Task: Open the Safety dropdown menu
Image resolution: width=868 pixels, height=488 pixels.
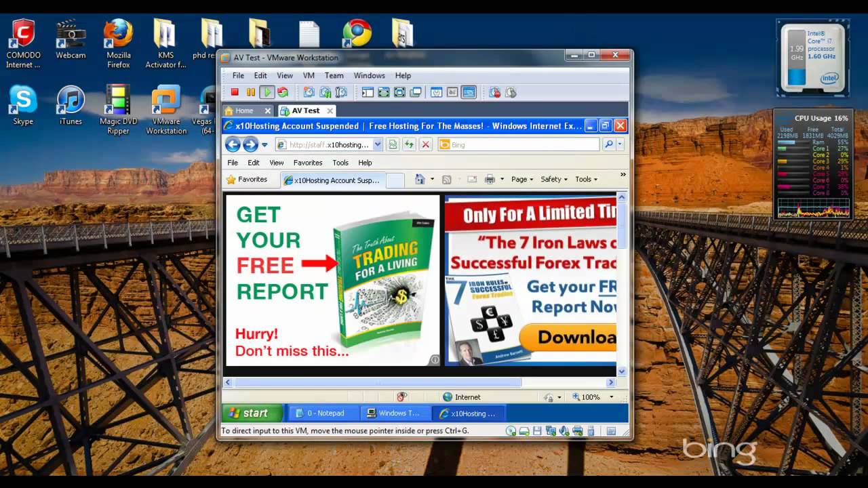Action: (x=553, y=180)
